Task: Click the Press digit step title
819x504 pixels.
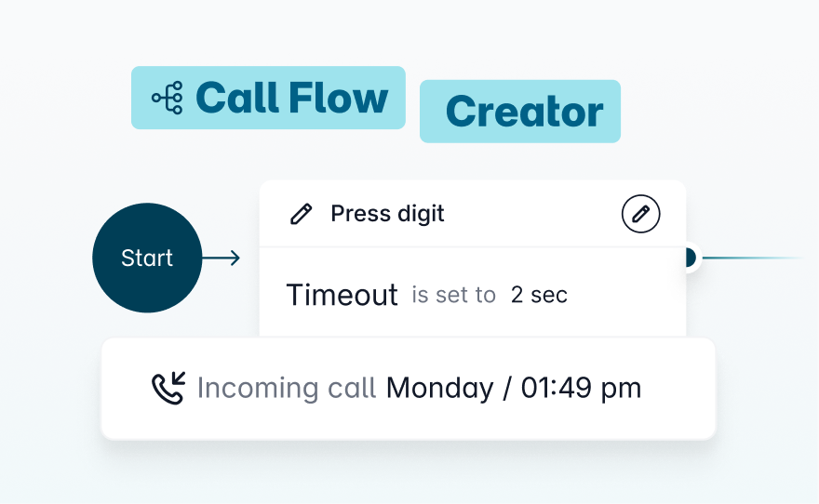Action: [x=387, y=214]
